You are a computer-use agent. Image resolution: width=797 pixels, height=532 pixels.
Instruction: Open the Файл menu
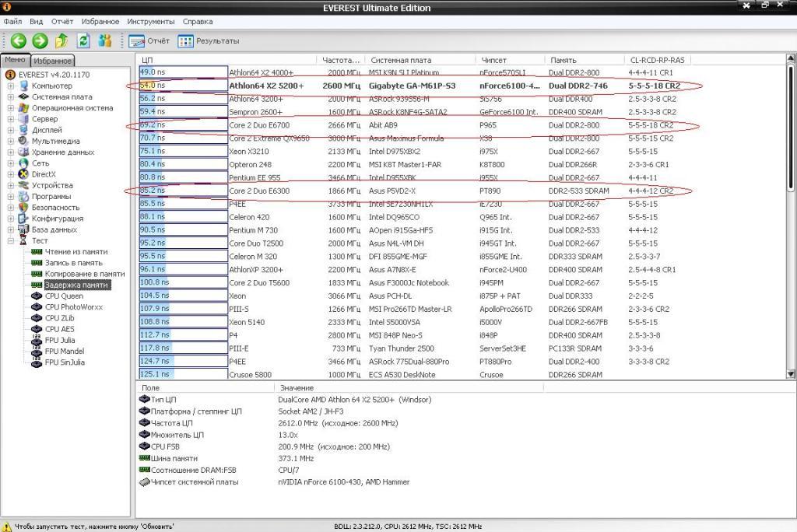click(x=12, y=21)
